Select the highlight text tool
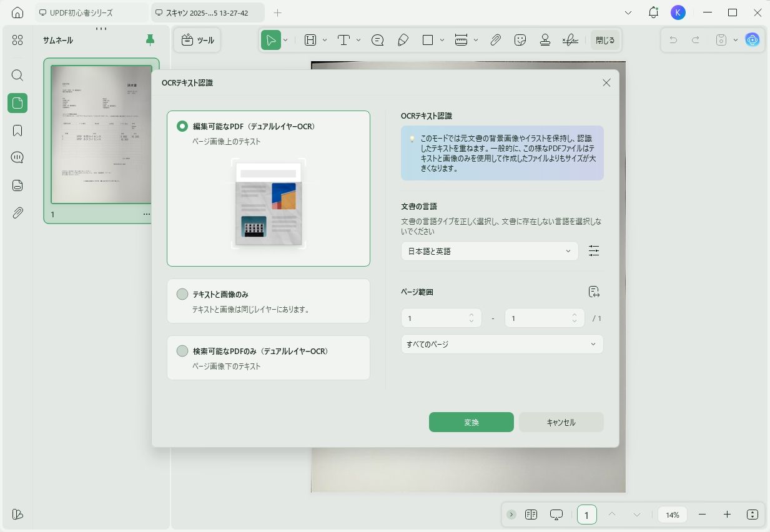Viewport: 770px width, 532px height. pos(310,40)
